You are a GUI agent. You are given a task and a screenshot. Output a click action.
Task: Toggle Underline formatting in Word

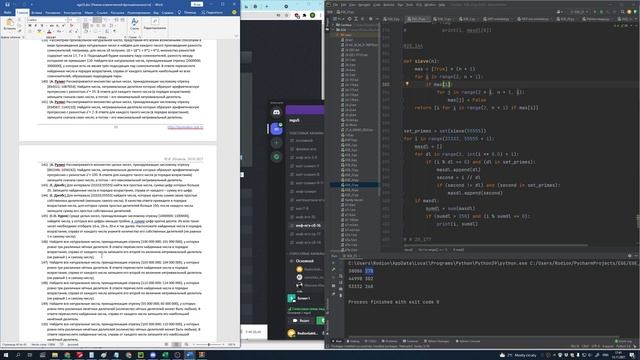pos(41,26)
